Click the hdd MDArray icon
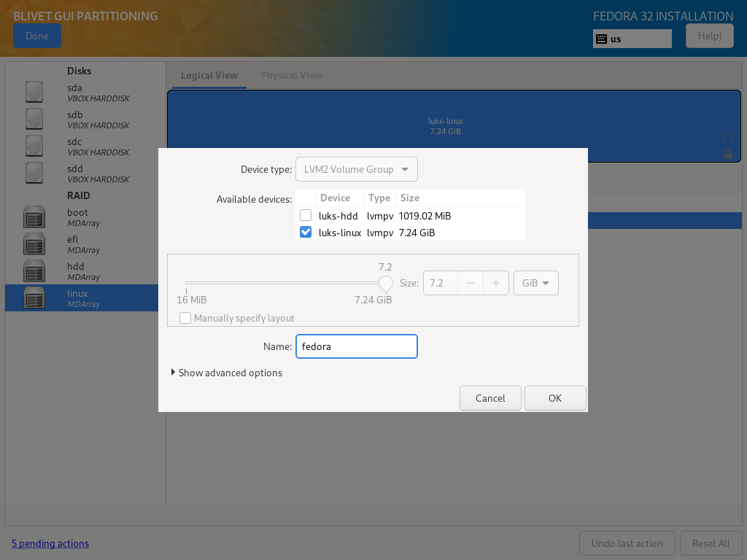 (34, 271)
